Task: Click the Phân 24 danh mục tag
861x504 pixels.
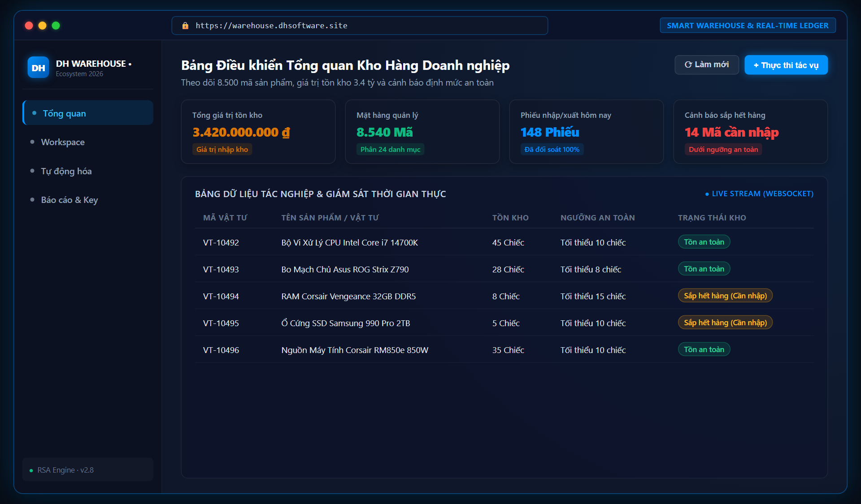Action: coord(390,149)
